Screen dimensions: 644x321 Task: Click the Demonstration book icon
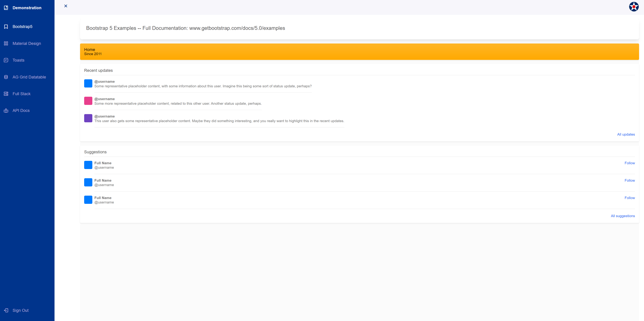coord(6,8)
